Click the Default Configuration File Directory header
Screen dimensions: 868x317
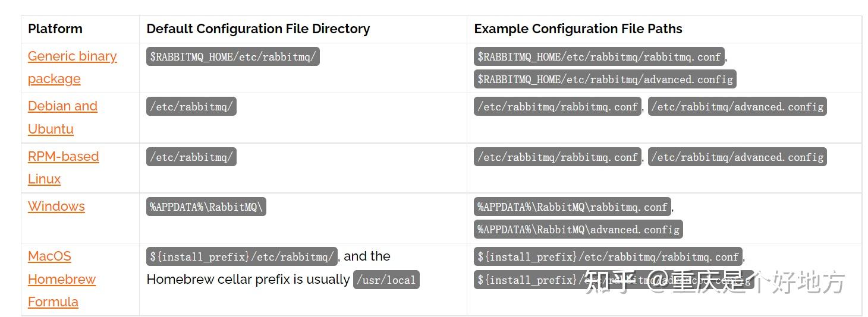tap(258, 28)
